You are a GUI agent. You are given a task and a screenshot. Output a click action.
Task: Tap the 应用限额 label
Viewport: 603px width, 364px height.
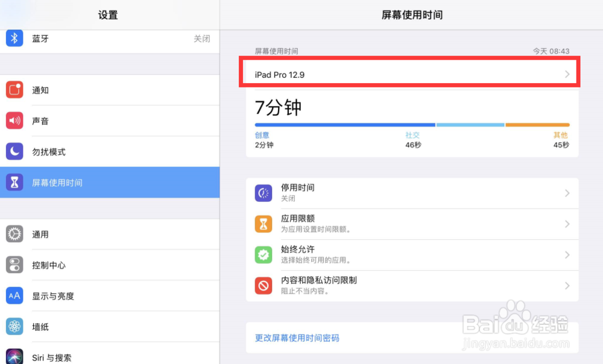click(298, 218)
